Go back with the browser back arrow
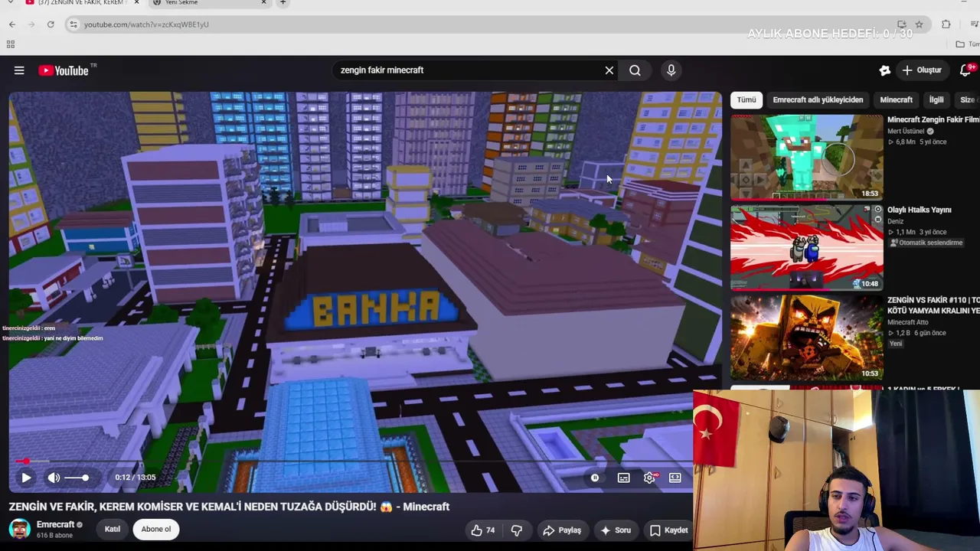Screen dimensions: 980x551 coord(12,24)
